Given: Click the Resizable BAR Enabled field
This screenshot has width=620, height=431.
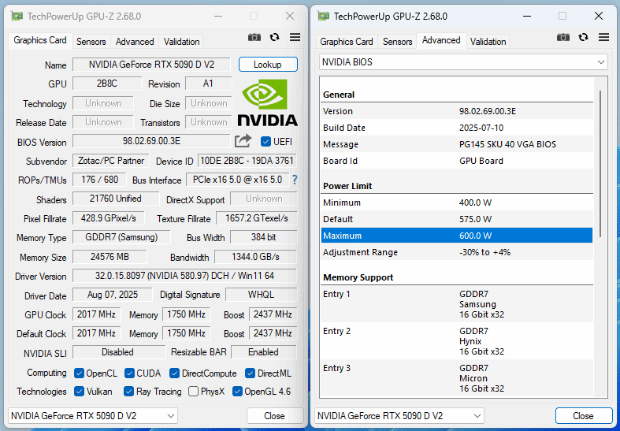Looking at the screenshot, I should coord(264,352).
